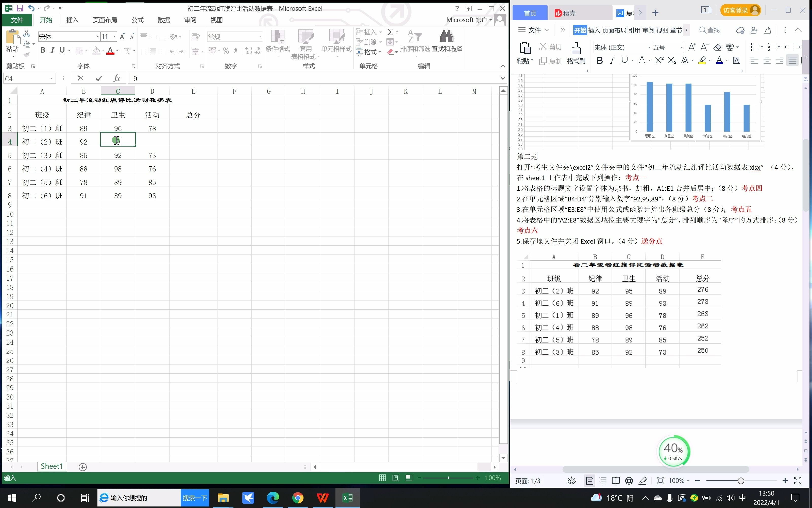Click the Increase font size icon in Excel
This screenshot has height=508, width=812.
pyautogui.click(x=123, y=37)
